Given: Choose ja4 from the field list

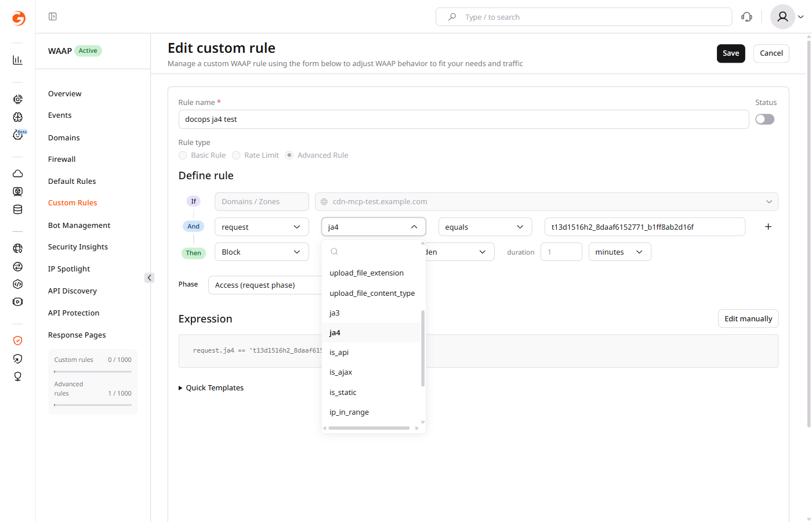Looking at the screenshot, I should (371, 332).
